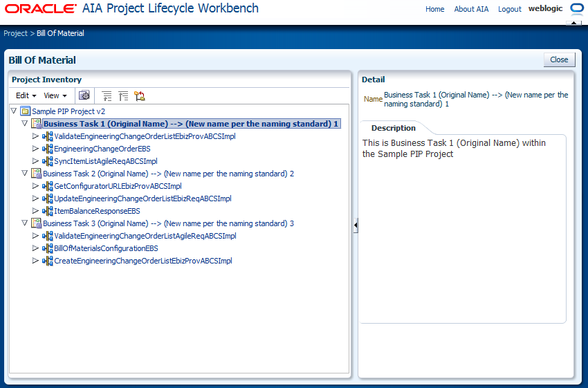Image resolution: width=588 pixels, height=388 pixels.
Task: Collapse the Business Task 1 node
Action: click(x=24, y=123)
